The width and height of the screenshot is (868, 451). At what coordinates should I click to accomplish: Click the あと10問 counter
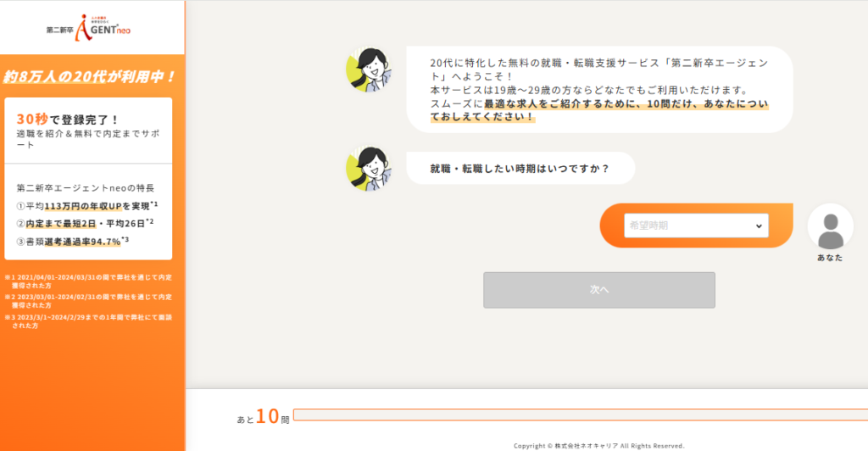(x=264, y=416)
